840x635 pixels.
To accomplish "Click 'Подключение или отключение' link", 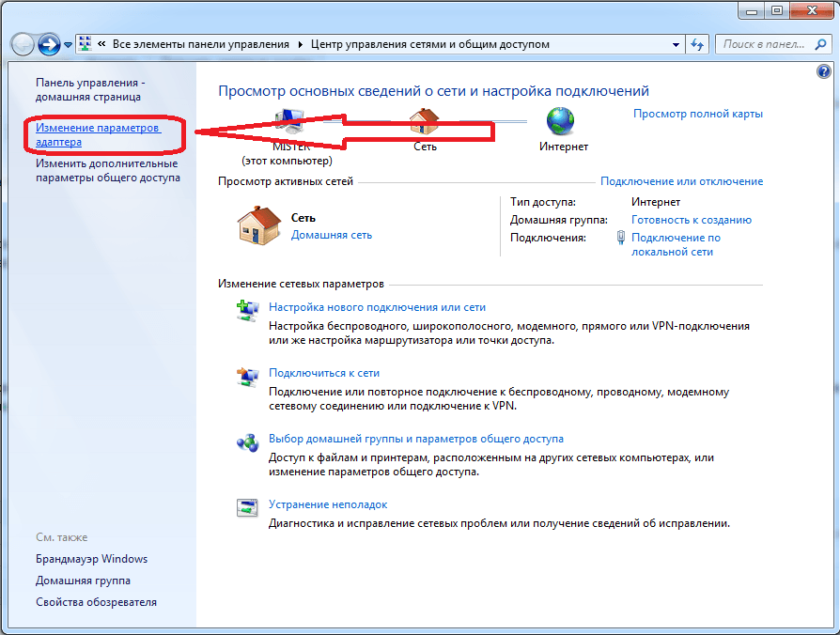I will click(x=681, y=181).
